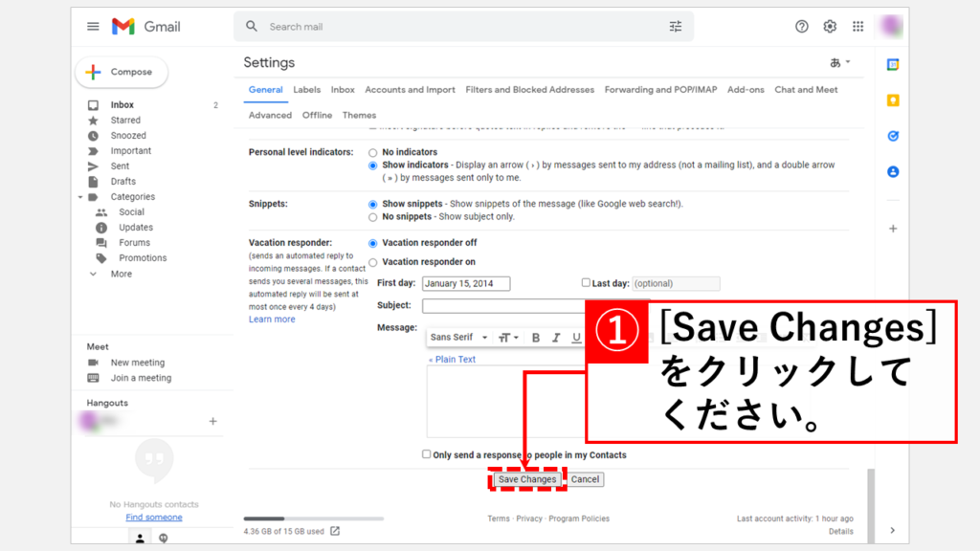980x551 pixels.
Task: Open the main menu hamburger icon
Action: click(93, 27)
